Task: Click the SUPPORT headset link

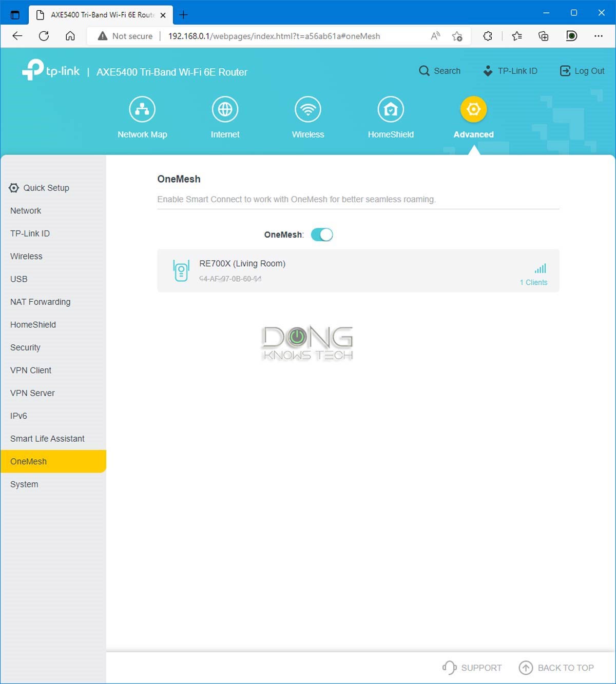Action: pyautogui.click(x=472, y=668)
